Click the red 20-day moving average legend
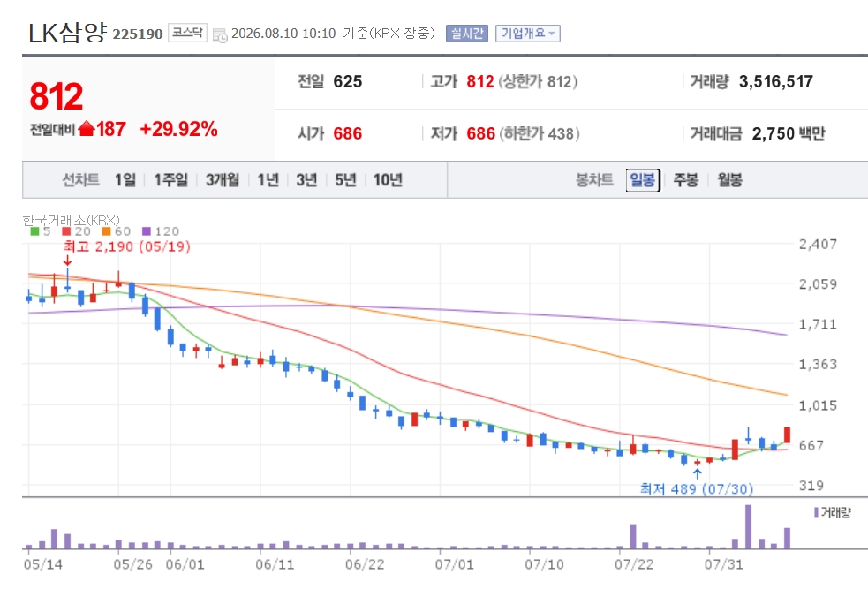868x597 pixels. click(77, 231)
